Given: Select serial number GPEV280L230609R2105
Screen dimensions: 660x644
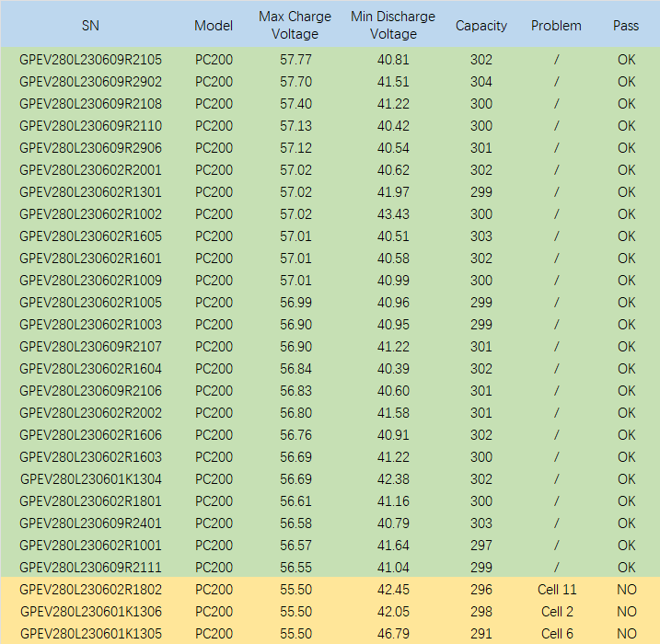Looking at the screenshot, I should (x=90, y=60).
